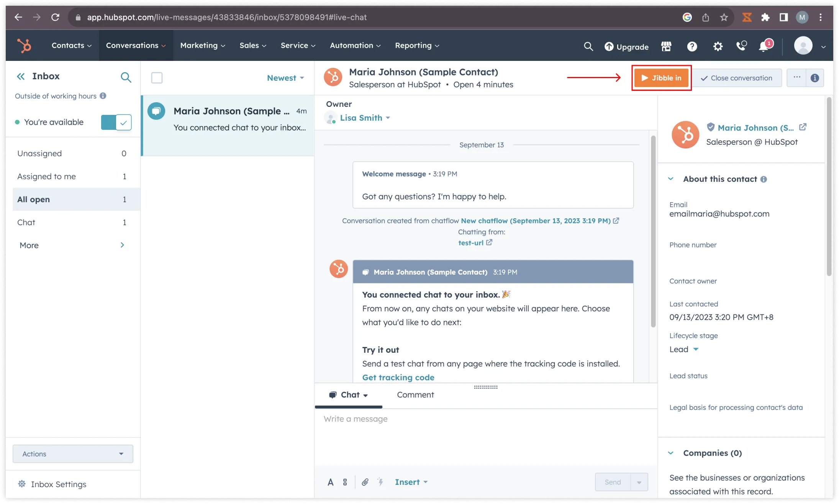Select the link icon in the message toolbar

click(x=345, y=482)
